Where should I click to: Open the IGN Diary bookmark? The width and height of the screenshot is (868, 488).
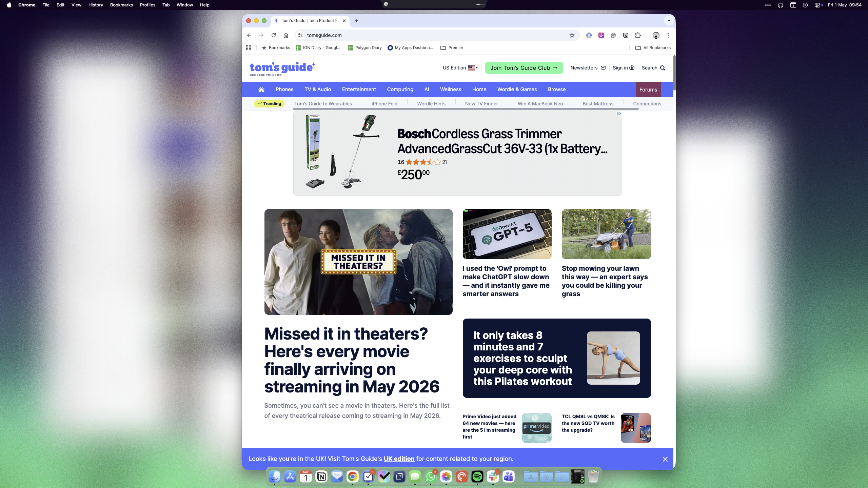click(x=318, y=48)
